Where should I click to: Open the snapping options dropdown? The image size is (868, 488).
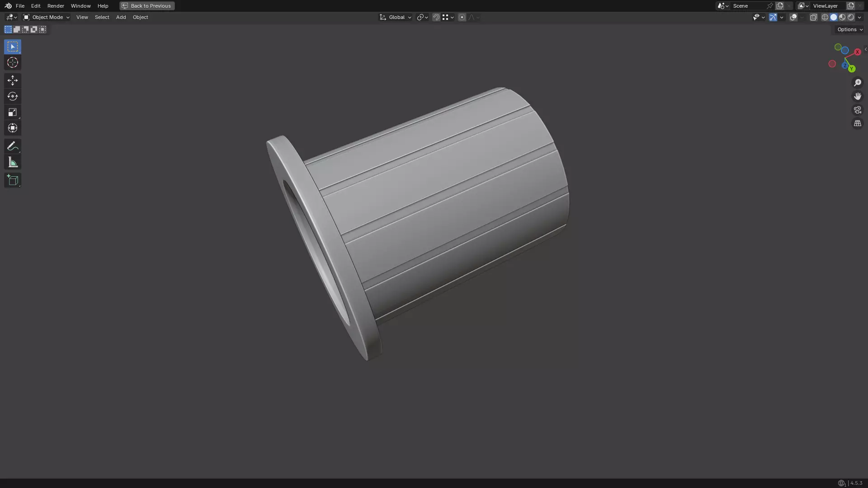pos(448,17)
